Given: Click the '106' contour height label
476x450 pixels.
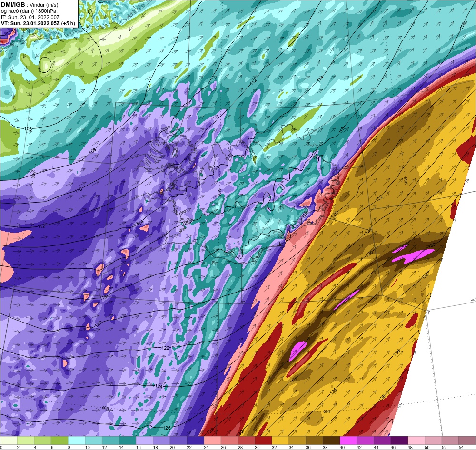Looking at the screenshot, I should point(28,129).
